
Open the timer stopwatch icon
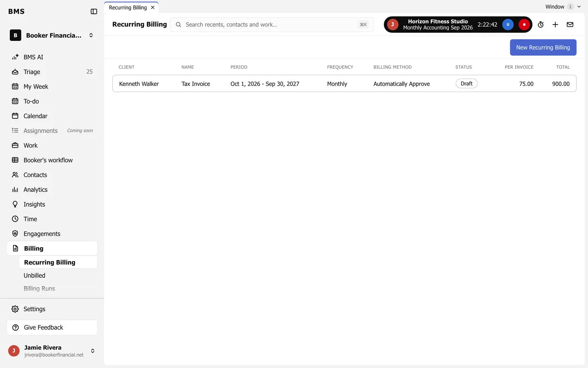tap(541, 25)
